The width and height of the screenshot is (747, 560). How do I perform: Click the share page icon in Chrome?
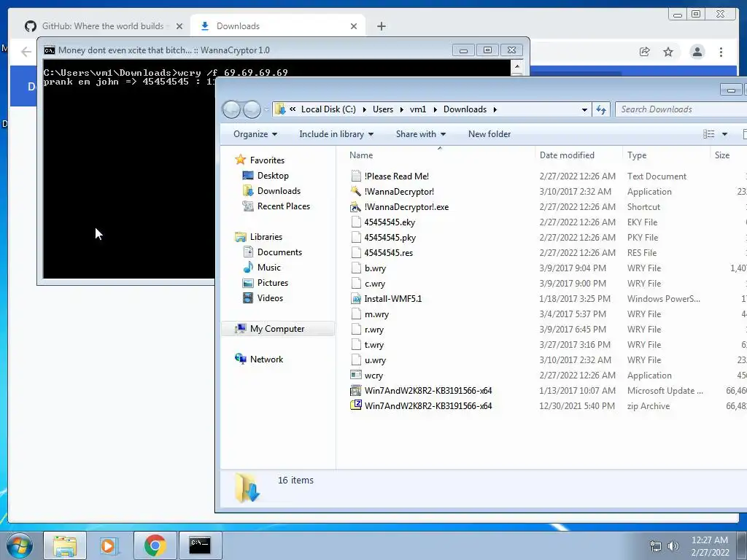pos(645,52)
